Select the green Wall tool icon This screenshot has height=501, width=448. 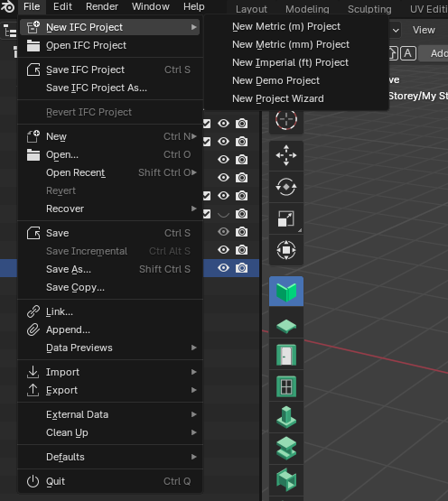[286, 292]
